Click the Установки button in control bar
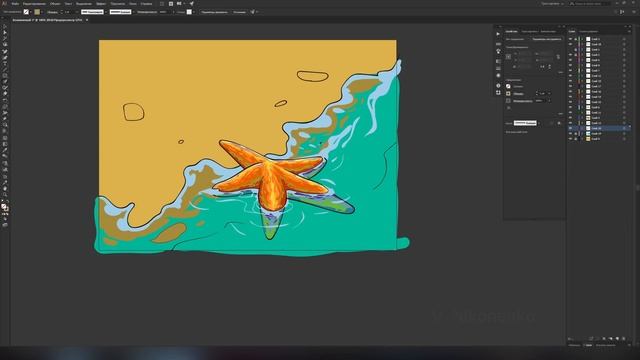Viewport: 640px width, 360px height. tap(240, 12)
